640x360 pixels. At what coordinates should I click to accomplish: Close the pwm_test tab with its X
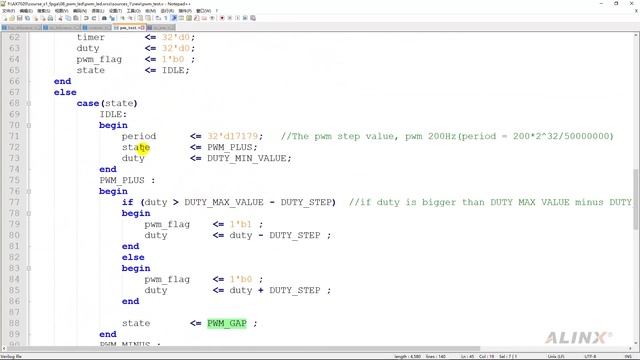(x=142, y=28)
